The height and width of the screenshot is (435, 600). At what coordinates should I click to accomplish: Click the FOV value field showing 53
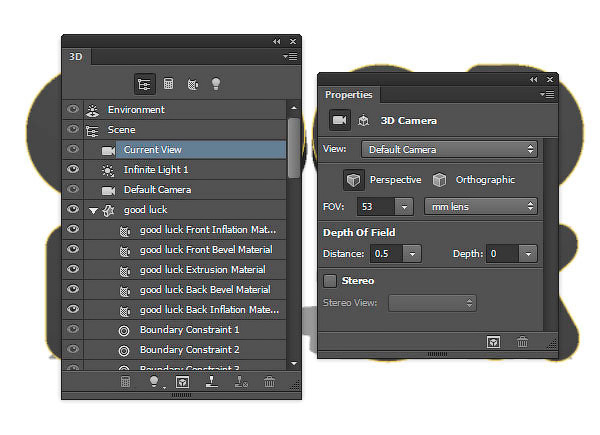(376, 207)
